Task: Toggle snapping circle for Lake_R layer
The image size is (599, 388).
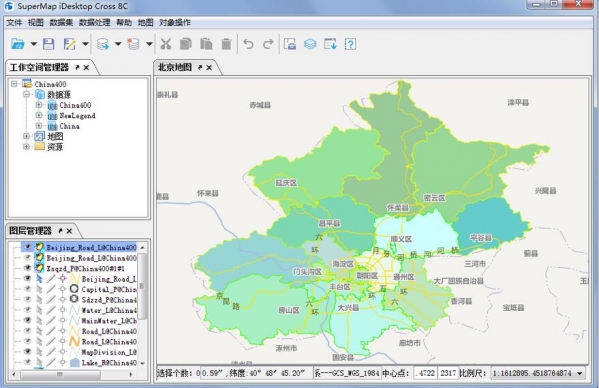Action: click(63, 362)
